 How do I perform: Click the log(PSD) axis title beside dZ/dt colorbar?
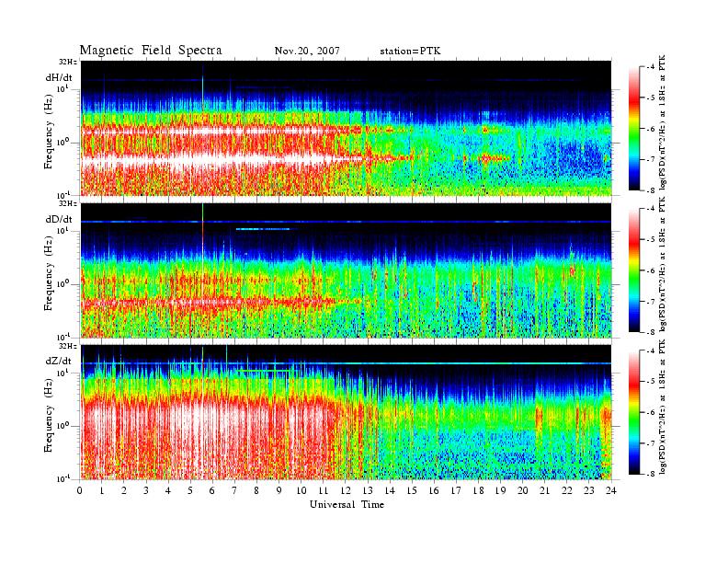point(663,407)
